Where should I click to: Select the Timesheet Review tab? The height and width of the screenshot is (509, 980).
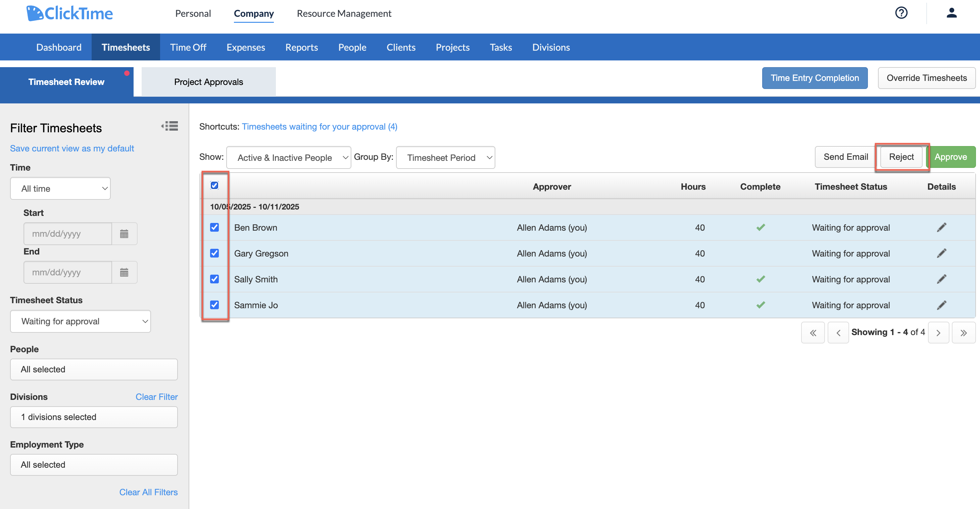point(66,82)
